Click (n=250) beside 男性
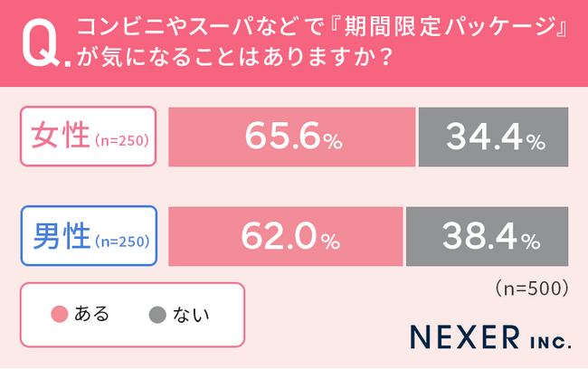 pyautogui.click(x=122, y=241)
